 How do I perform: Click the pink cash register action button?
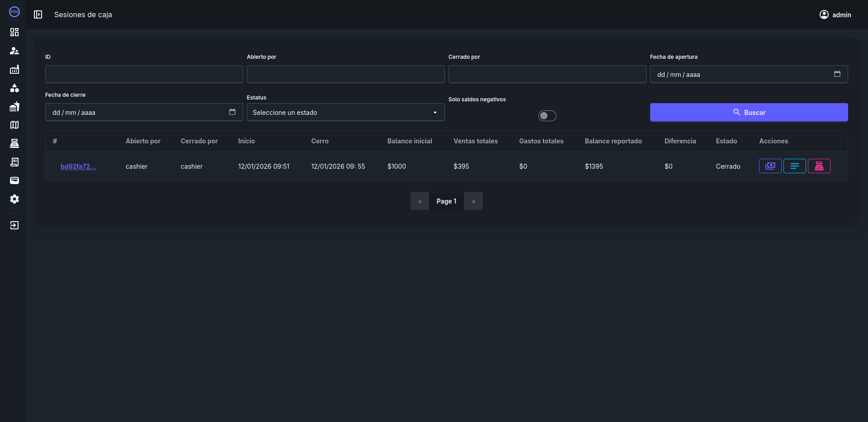click(819, 166)
